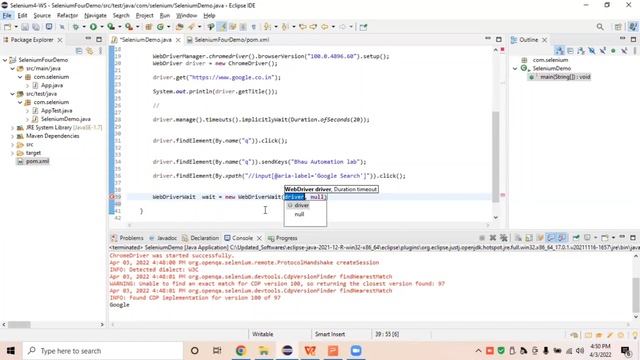Toggle Scroll Lock in Console toolbar
The image size is (640, 360).
529,238
